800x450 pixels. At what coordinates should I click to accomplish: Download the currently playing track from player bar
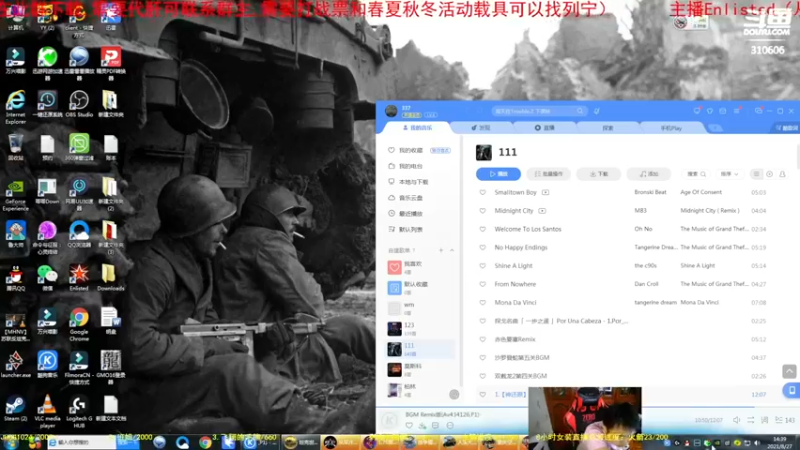click(422, 426)
